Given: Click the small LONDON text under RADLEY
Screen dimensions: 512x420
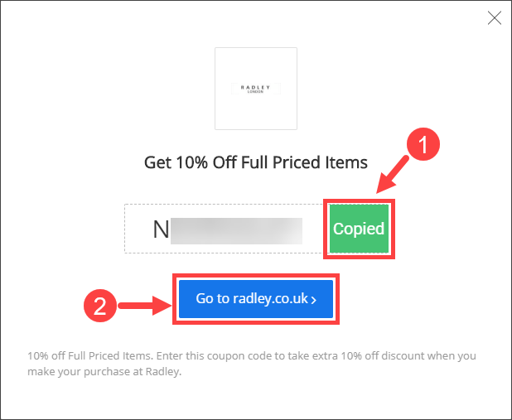Looking at the screenshot, I should pos(255,92).
